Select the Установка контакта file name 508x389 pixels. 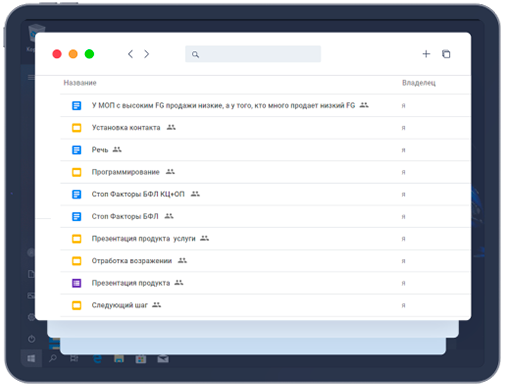126,128
